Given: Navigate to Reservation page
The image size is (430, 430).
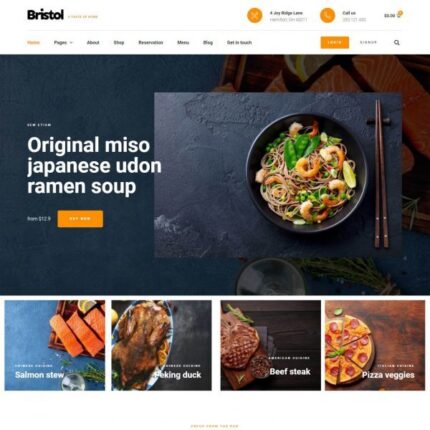Looking at the screenshot, I should 151,43.
